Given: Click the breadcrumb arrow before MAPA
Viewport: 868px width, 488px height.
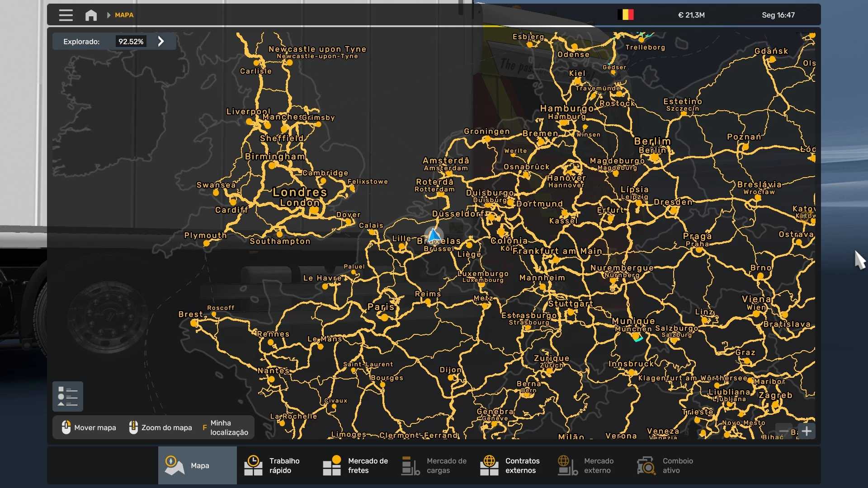Looking at the screenshot, I should click(108, 15).
